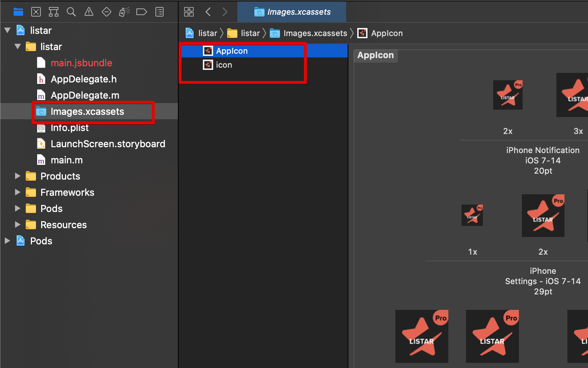Screen dimensions: 588x368
Task: Select iPhone Notification 2x icon slot
Action: tap(508, 95)
